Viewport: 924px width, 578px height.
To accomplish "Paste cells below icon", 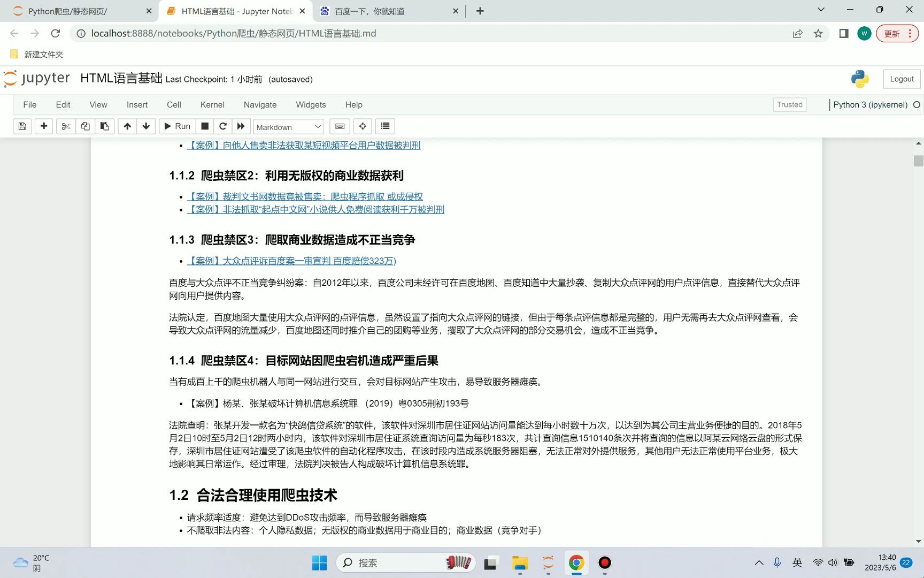I will click(x=105, y=126).
